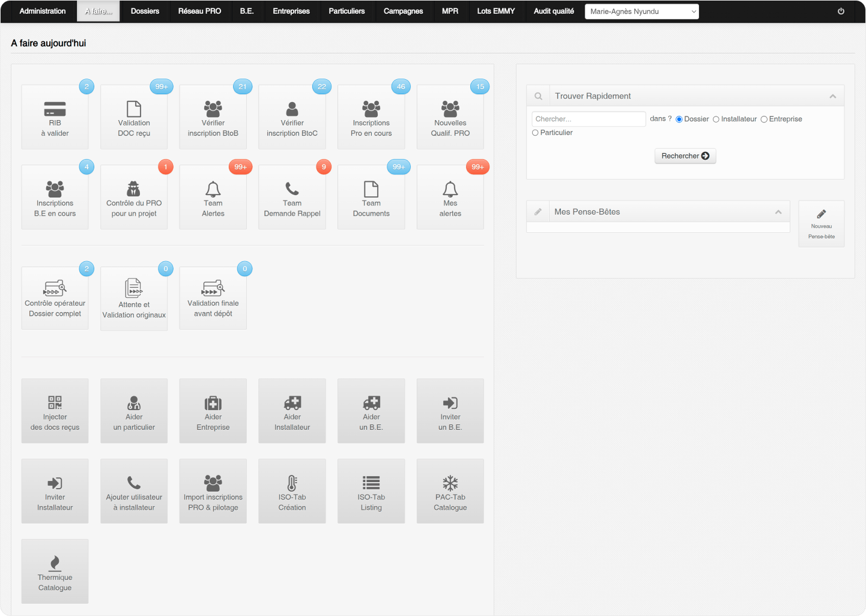Image resolution: width=866 pixels, height=616 pixels.
Task: Click the Rechercher button
Action: pyautogui.click(x=685, y=156)
